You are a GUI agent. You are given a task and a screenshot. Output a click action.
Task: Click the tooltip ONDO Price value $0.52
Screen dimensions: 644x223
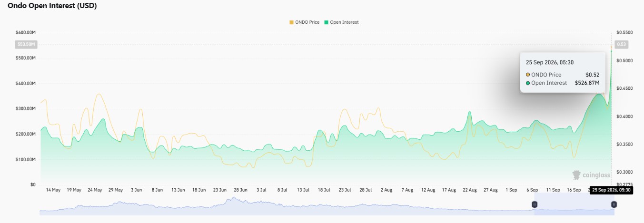pyautogui.click(x=593, y=75)
